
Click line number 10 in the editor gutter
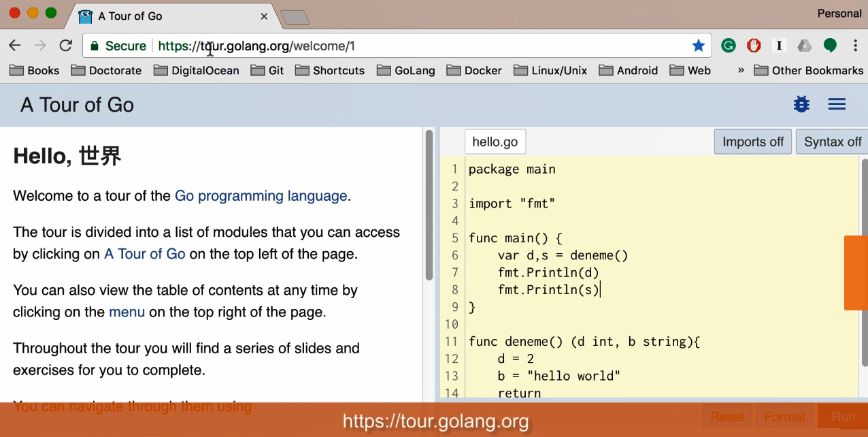point(452,324)
